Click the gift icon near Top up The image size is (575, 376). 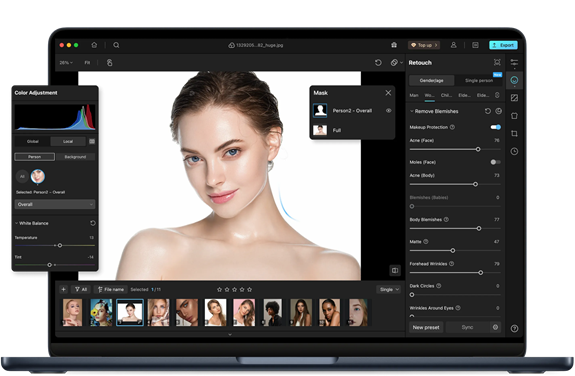point(394,45)
